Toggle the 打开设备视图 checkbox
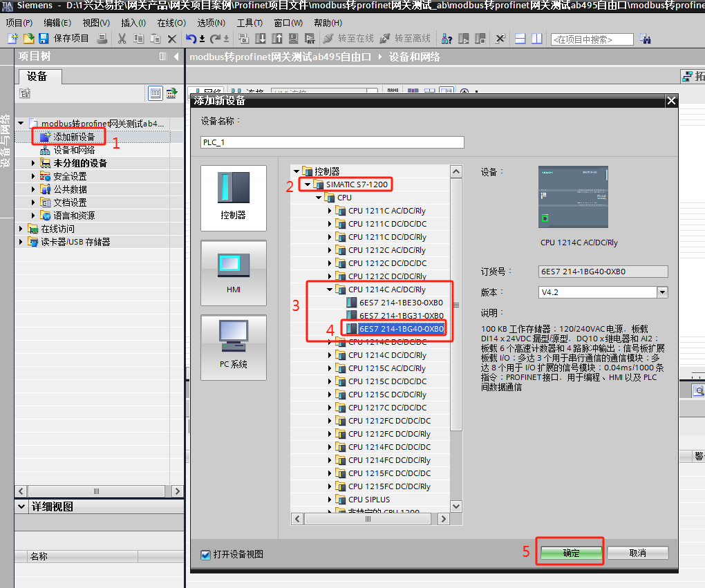The width and height of the screenshot is (705, 588). [205, 555]
